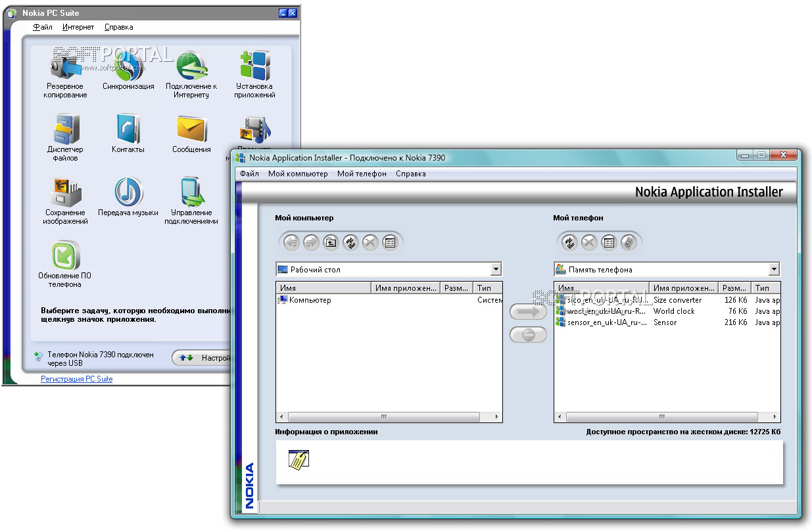Sort computer list by Тип column
This screenshot has width=812, height=531.
488,288
